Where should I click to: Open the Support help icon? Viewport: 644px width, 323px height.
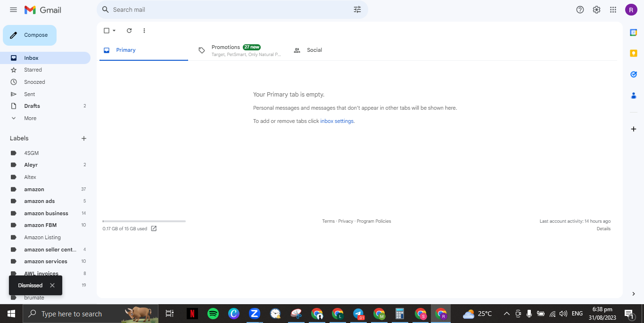coord(580,9)
